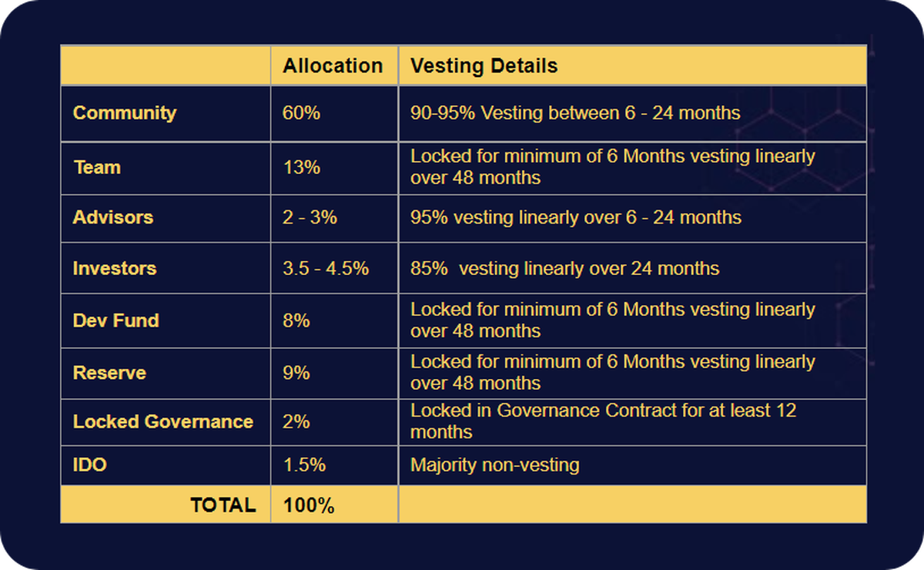The height and width of the screenshot is (570, 924).
Task: Select the IDO row label
Action: click(90, 465)
